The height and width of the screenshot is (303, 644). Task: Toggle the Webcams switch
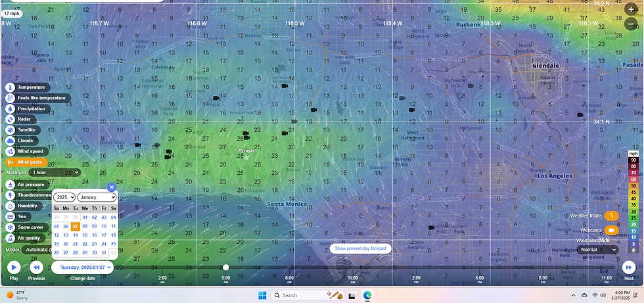coord(611,230)
